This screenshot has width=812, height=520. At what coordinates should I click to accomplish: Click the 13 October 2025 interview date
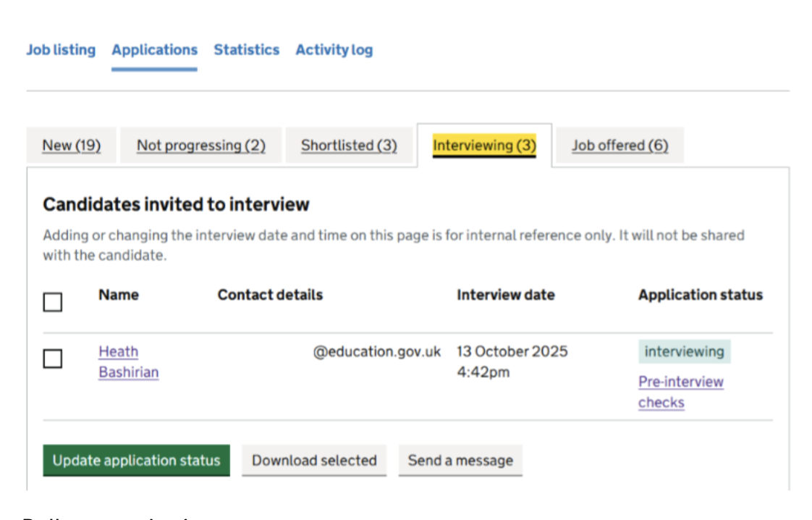tap(512, 352)
